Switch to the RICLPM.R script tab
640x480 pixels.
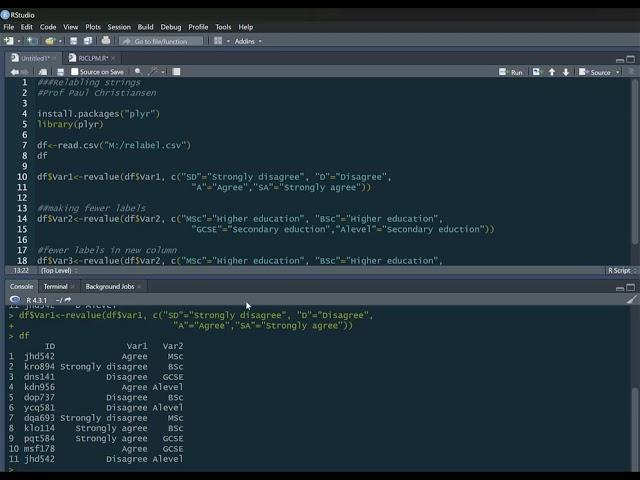(x=93, y=58)
